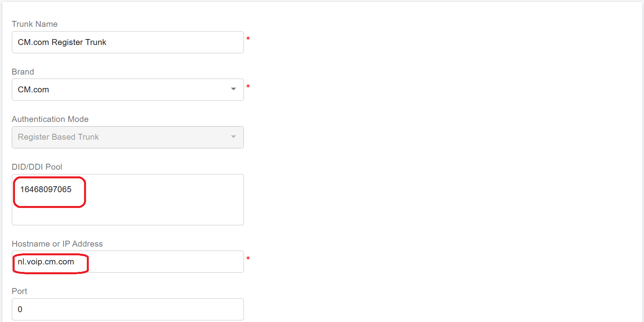Click the Port input field

127,309
